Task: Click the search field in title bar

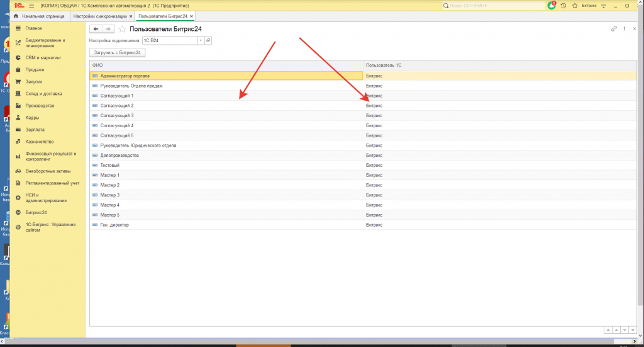Action: [x=494, y=5]
